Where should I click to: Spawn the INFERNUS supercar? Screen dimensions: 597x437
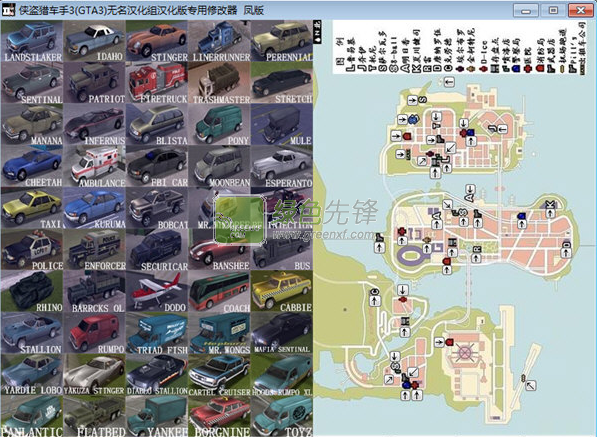coord(94,125)
